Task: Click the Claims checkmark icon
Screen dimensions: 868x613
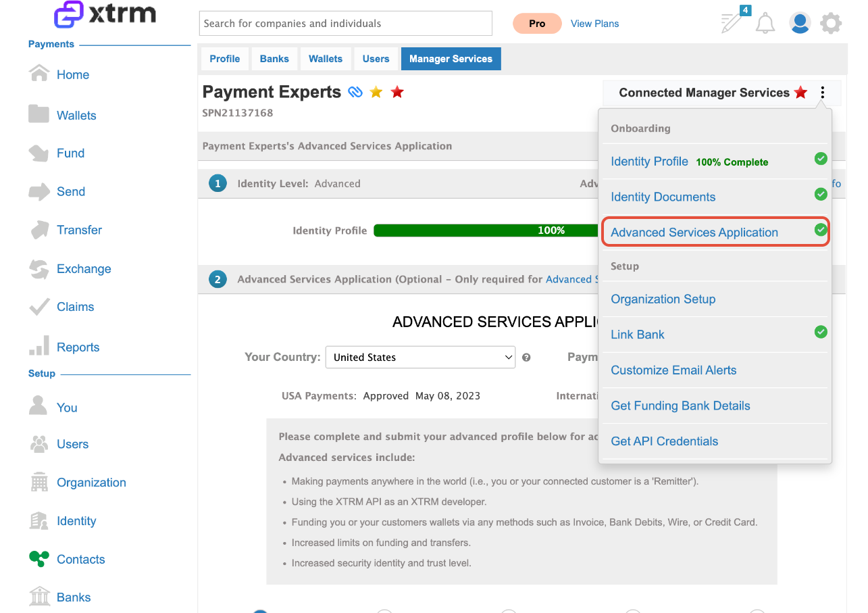Action: pos(39,308)
